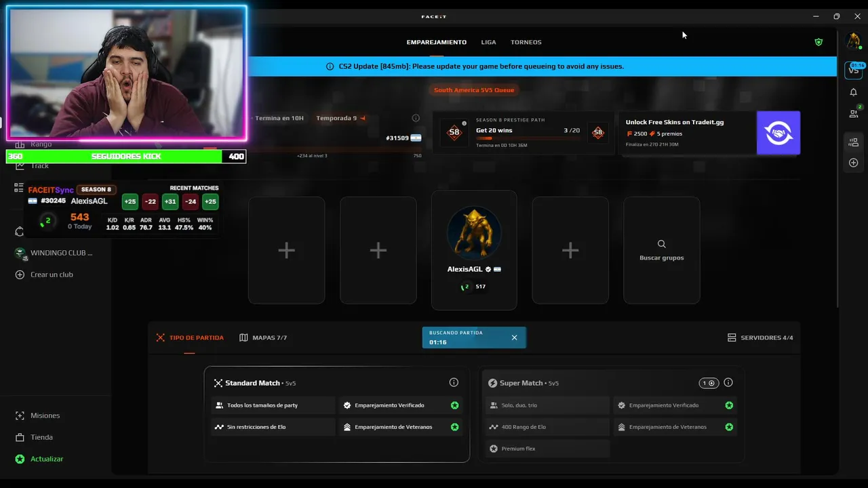Open Super Match info icon
This screenshot has height=488, width=868.
pos(728,382)
